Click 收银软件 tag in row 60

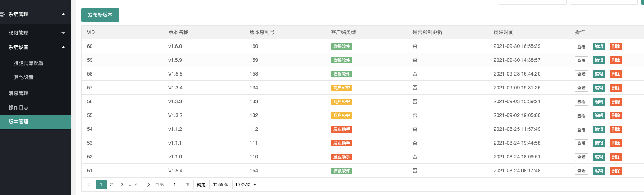click(x=342, y=46)
